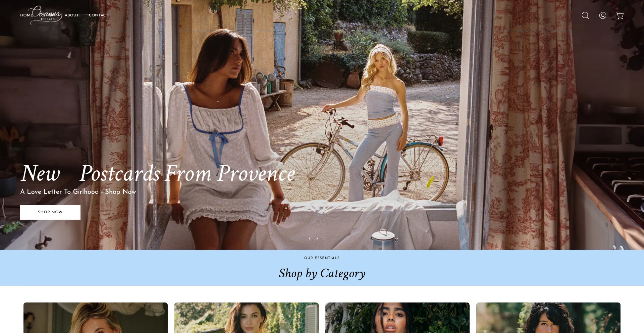This screenshot has width=644, height=333.
Task: Click the Shop by Category heading
Action: tap(322, 274)
